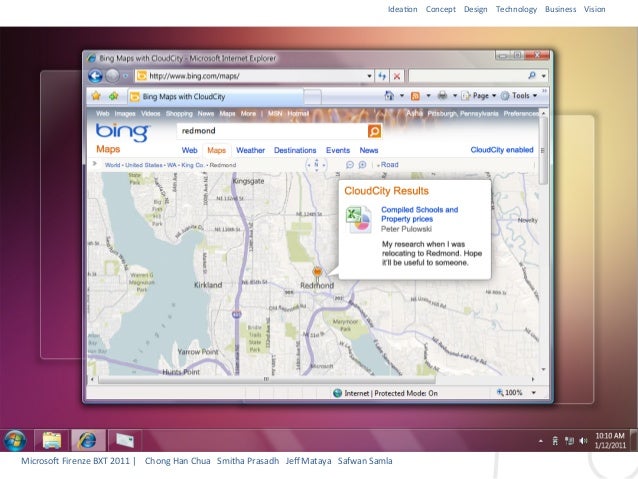Click the volume speaker tray icon
Viewport: 638px width, 479px height.
click(583, 441)
